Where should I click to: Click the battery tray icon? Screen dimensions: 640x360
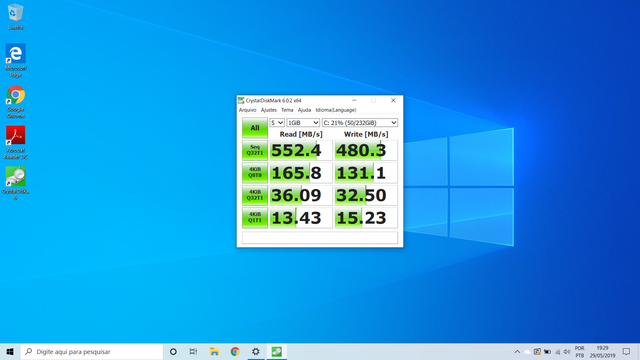coord(547,352)
